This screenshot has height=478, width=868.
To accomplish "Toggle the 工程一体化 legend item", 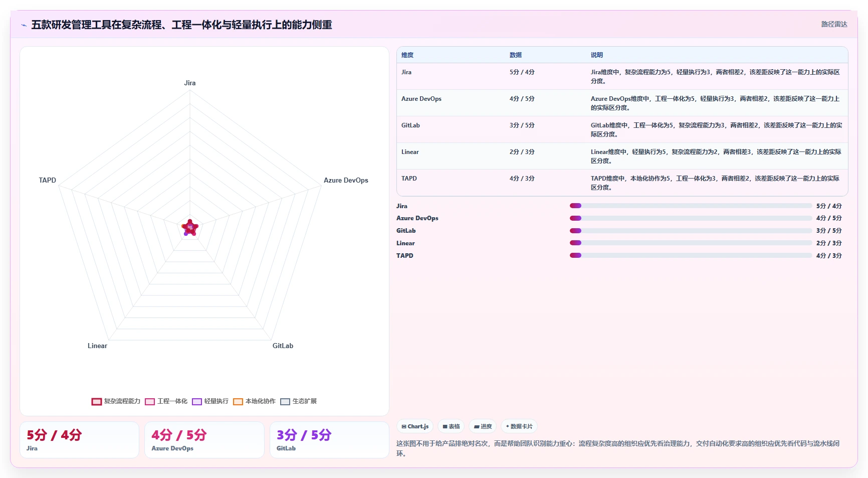I will coord(166,401).
